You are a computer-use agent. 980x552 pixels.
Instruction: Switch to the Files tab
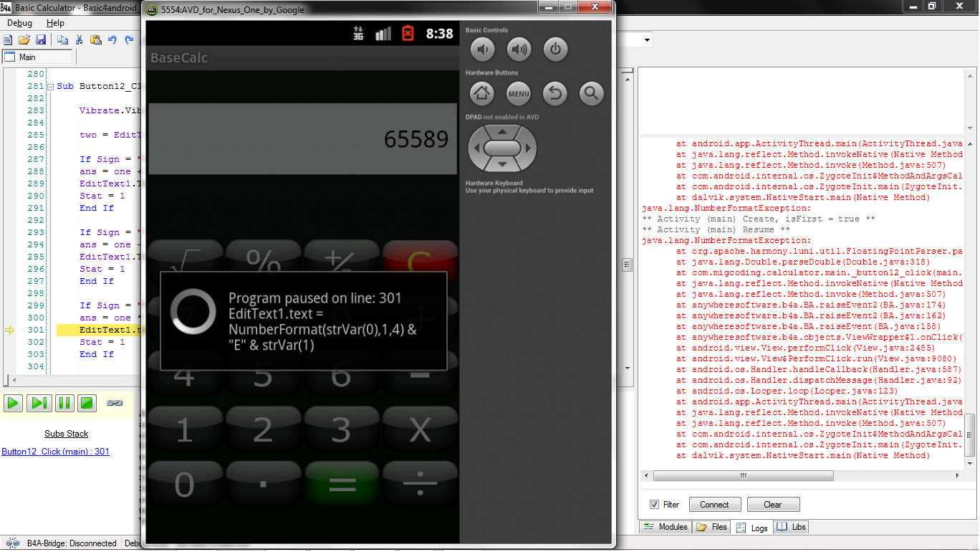(711, 527)
